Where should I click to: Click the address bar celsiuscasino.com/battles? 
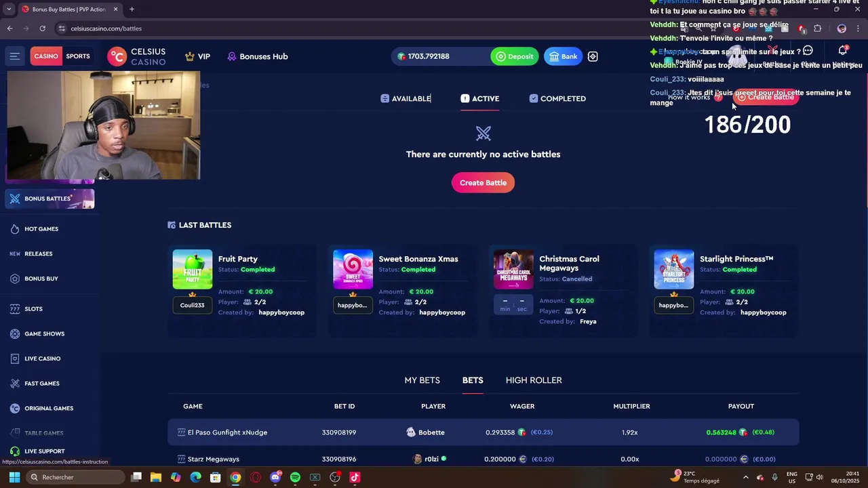pos(106,28)
